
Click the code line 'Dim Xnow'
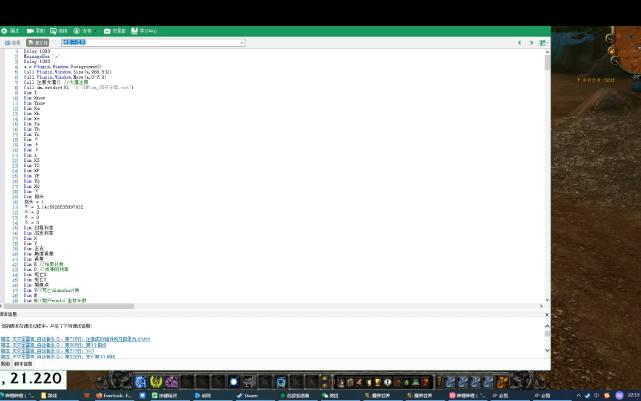(x=34, y=98)
